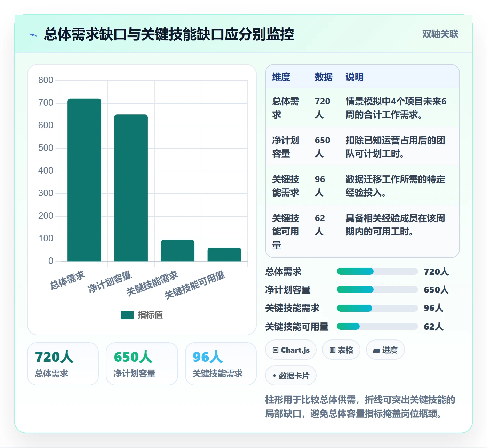Click the square icon inside the Chart.js tag
Screen dimensions: 487x448
point(276,350)
